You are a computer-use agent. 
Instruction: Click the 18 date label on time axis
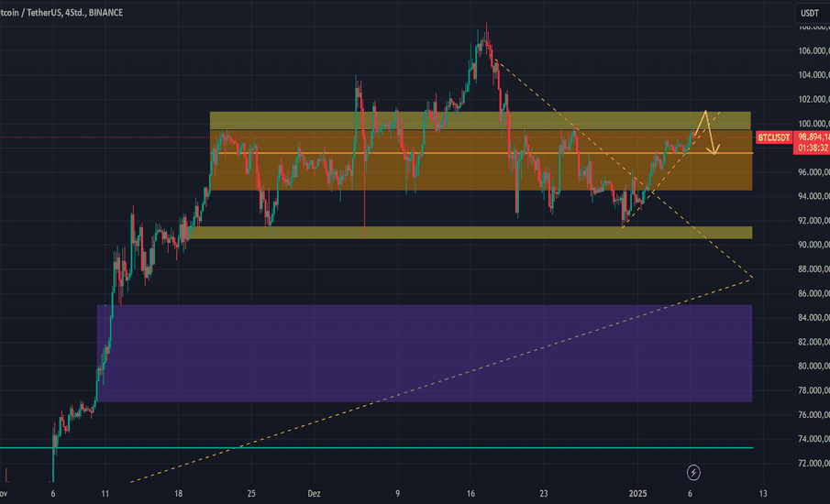coord(177,493)
